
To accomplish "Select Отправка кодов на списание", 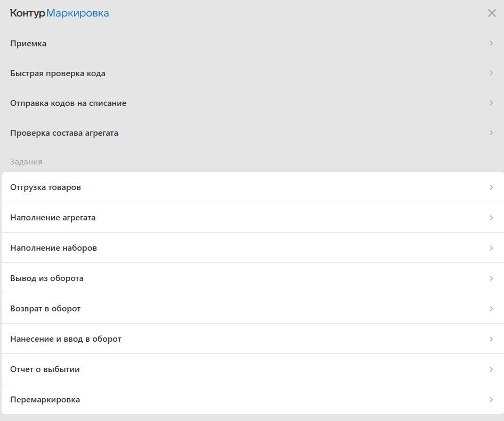I will click(252, 103).
